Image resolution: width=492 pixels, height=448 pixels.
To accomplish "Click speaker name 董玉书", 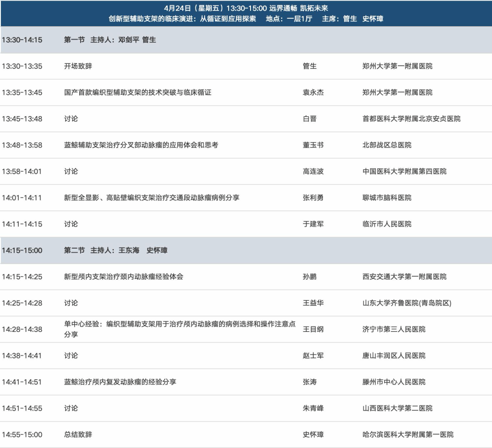I will point(313,145).
